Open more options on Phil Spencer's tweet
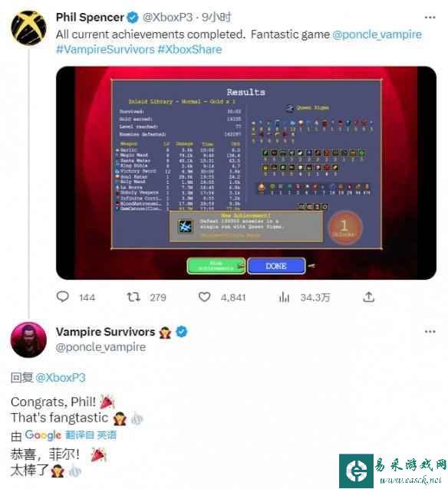Screen dimensions: 448x489 click(x=430, y=18)
